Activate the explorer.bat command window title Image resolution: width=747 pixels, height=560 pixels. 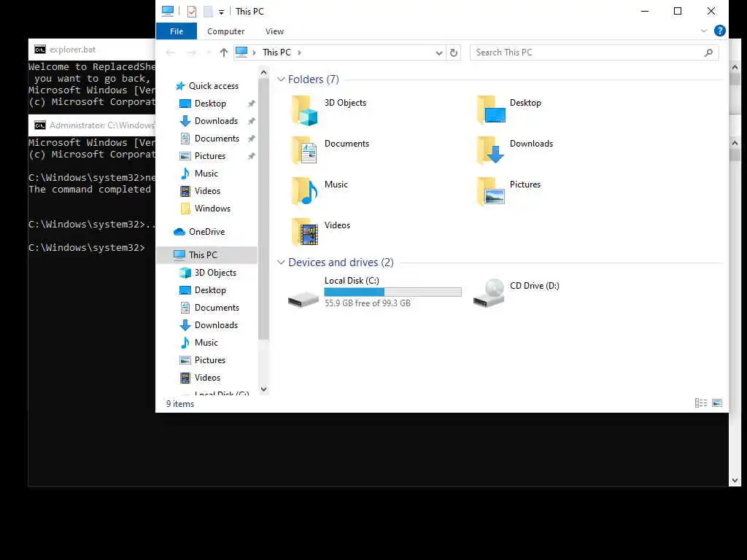tap(72, 50)
